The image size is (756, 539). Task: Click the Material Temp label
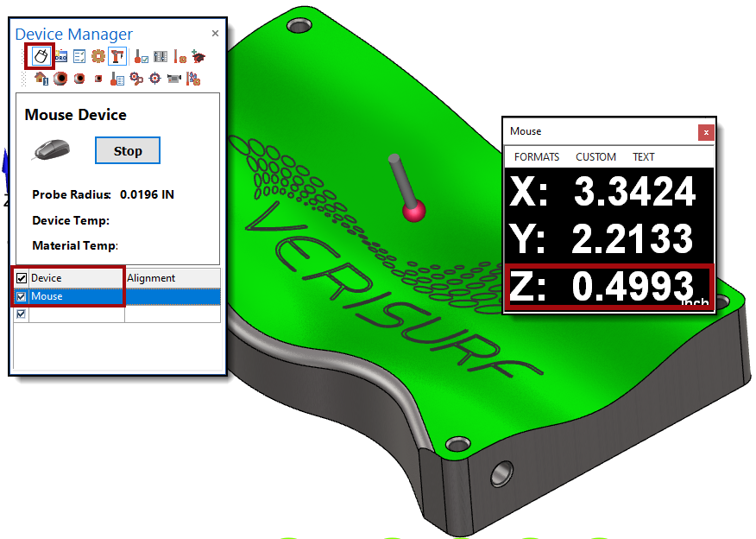click(75, 245)
